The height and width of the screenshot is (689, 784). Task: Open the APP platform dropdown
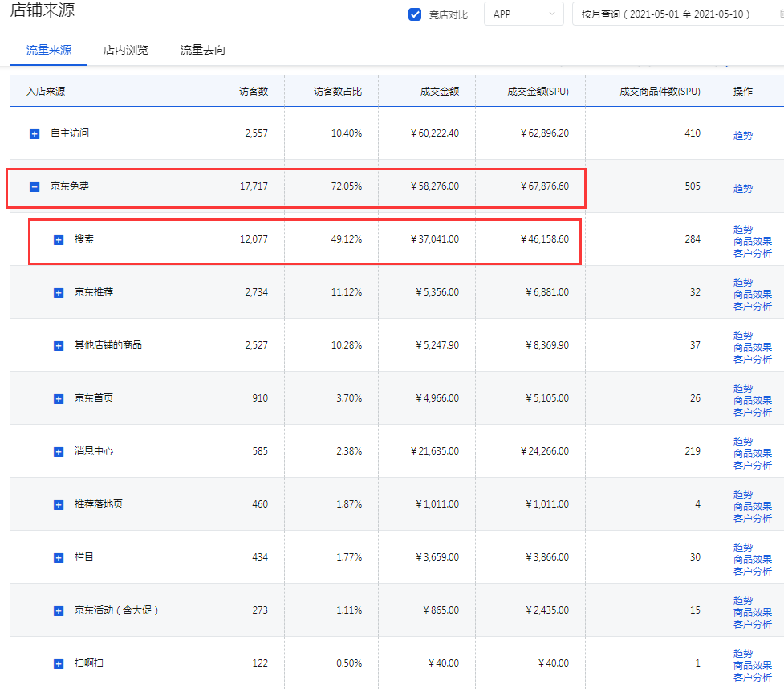(523, 14)
